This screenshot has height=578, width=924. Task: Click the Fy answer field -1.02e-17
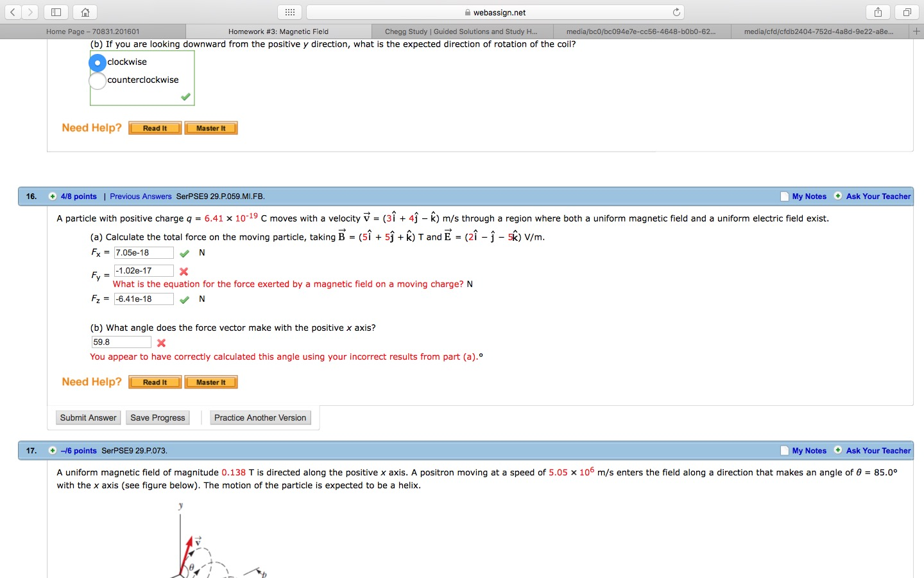click(144, 271)
